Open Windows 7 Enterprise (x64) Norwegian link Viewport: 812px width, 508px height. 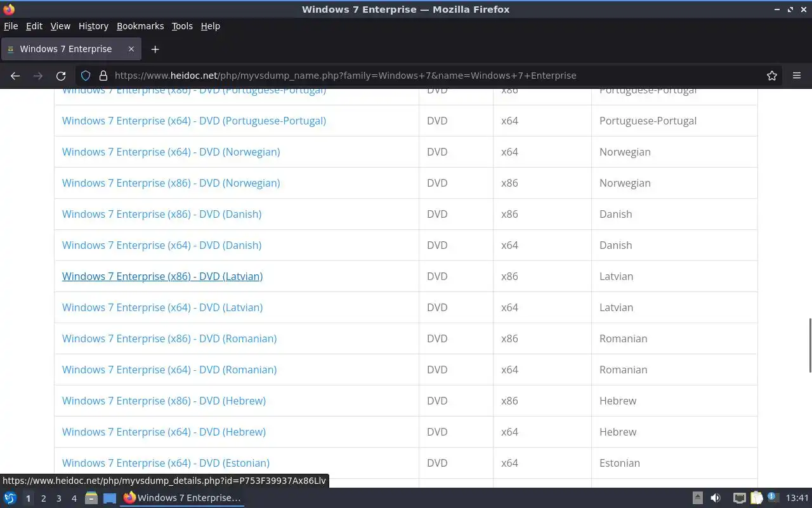tap(171, 152)
